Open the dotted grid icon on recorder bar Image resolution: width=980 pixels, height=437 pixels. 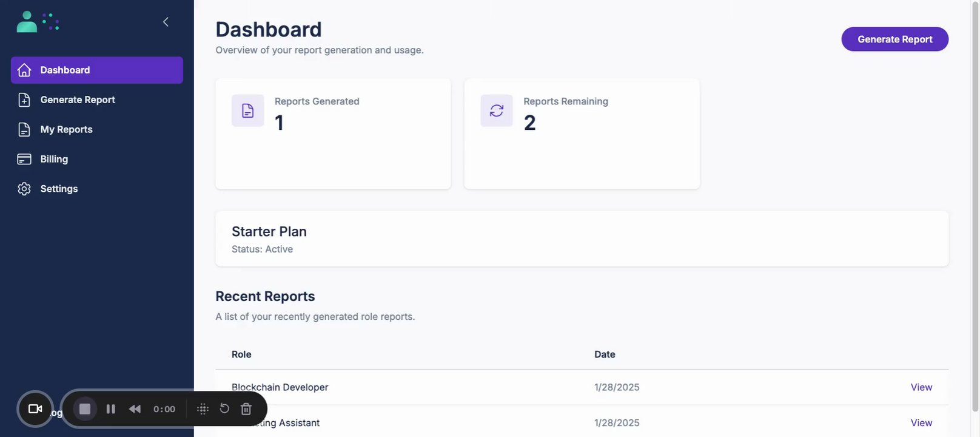pos(203,409)
